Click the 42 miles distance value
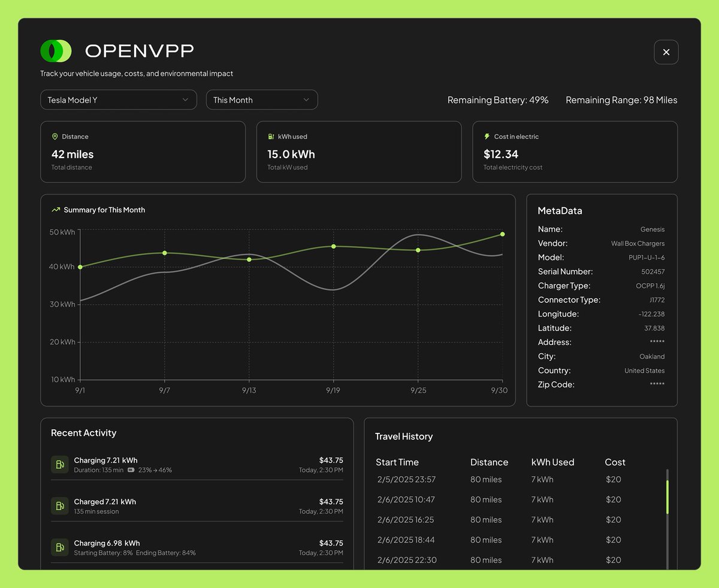This screenshot has width=719, height=588. (x=72, y=154)
